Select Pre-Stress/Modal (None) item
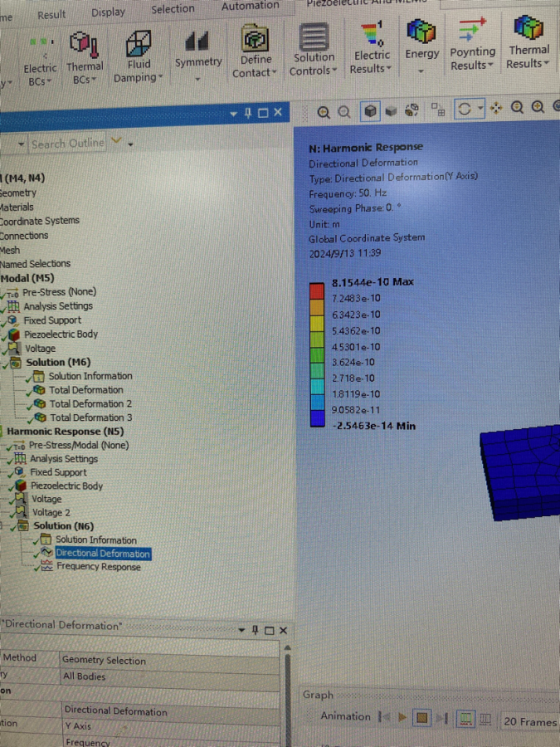 (x=79, y=446)
